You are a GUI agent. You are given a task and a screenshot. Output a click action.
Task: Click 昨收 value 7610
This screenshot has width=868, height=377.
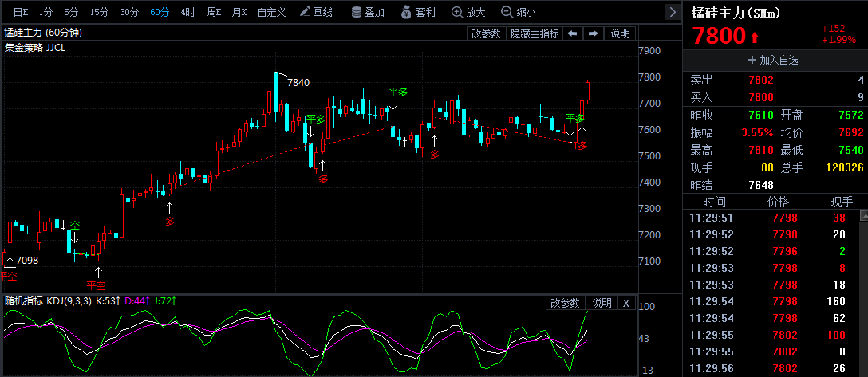click(761, 116)
